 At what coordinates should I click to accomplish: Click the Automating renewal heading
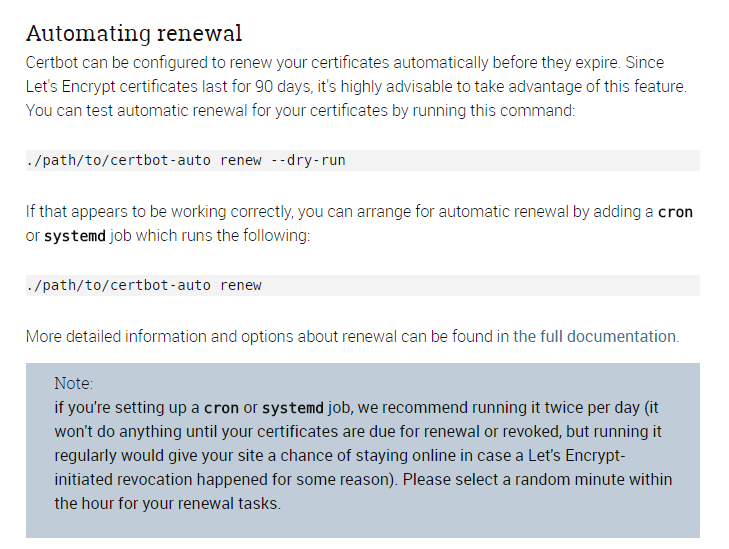click(x=134, y=33)
